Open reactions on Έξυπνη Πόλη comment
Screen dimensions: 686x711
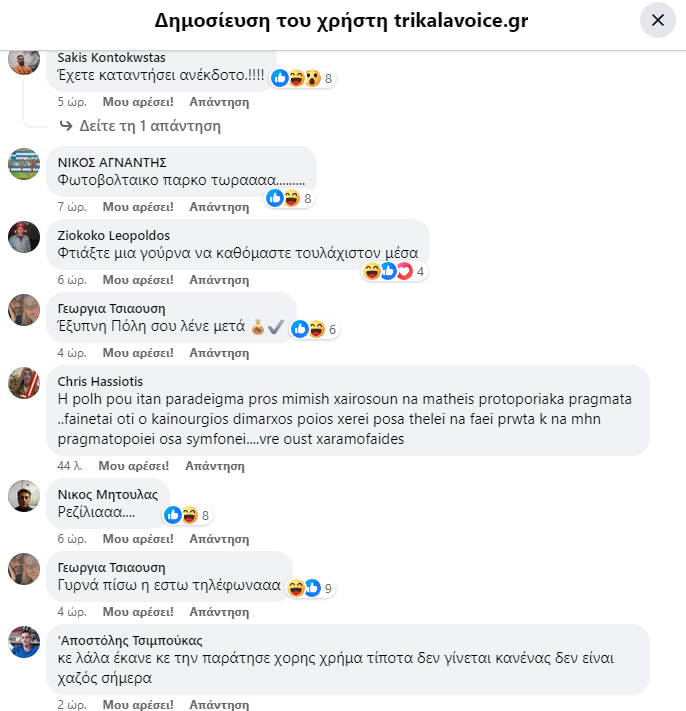click(315, 329)
